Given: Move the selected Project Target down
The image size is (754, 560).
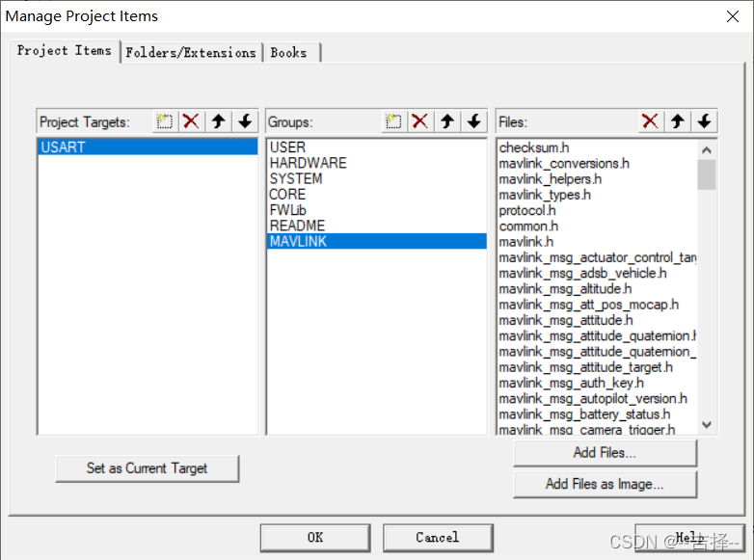Looking at the screenshot, I should [x=245, y=121].
